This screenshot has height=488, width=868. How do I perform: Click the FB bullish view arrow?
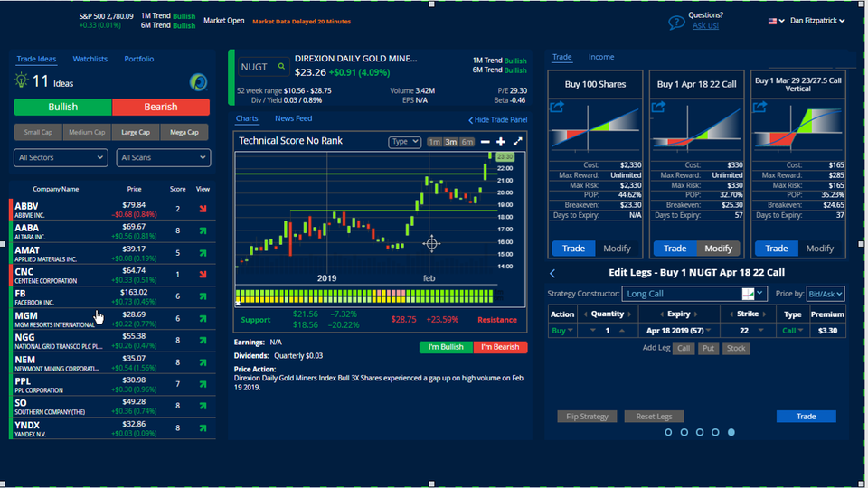203,296
